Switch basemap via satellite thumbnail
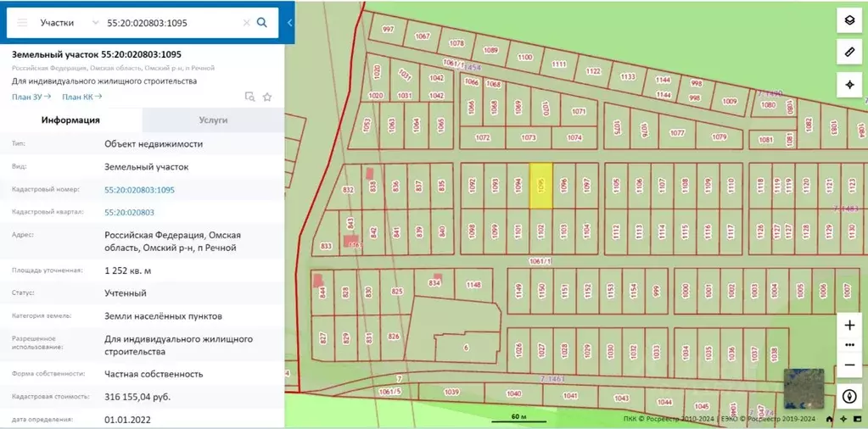The image size is (868, 429). [802, 388]
